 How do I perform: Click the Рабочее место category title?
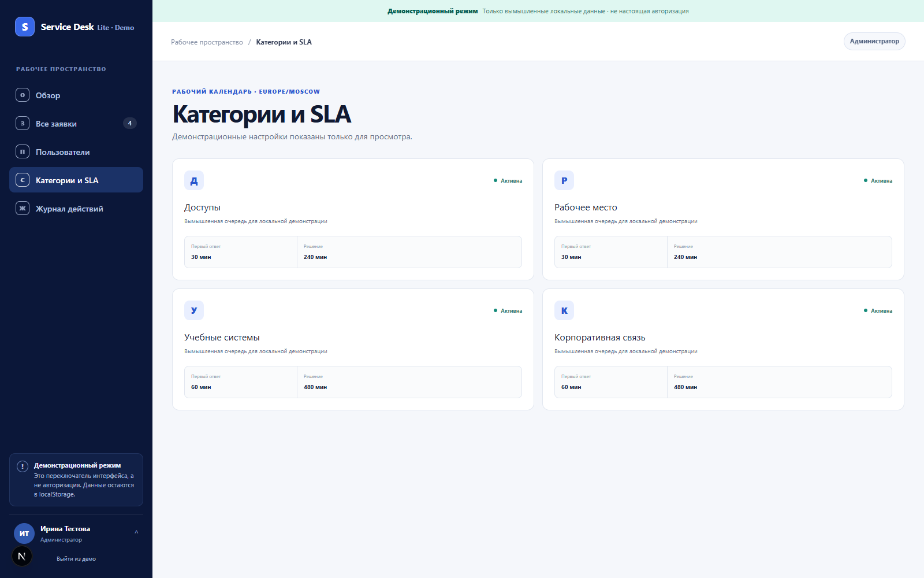[586, 208]
